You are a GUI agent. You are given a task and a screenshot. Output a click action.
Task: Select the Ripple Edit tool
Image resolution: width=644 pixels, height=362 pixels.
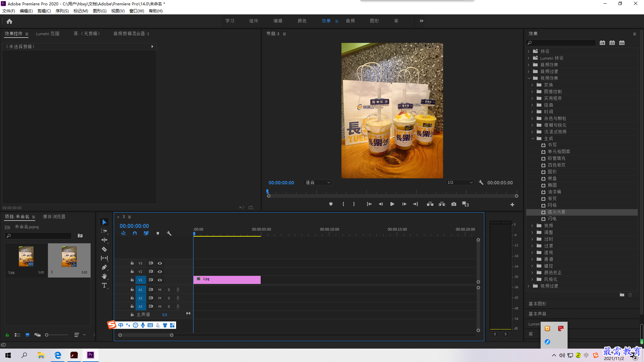click(x=104, y=240)
